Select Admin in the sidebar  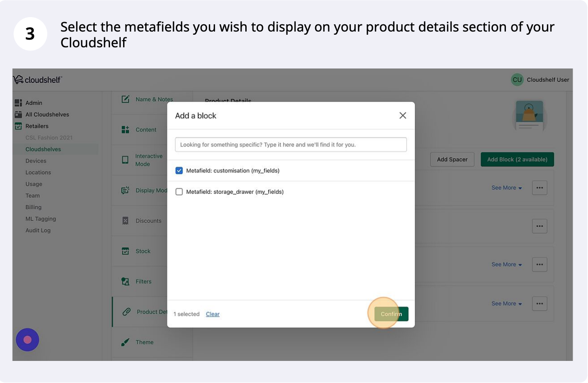34,103
